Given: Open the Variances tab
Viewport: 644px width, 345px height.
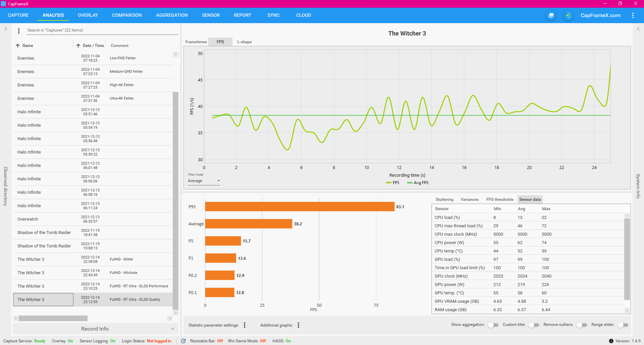Looking at the screenshot, I should (470, 199).
